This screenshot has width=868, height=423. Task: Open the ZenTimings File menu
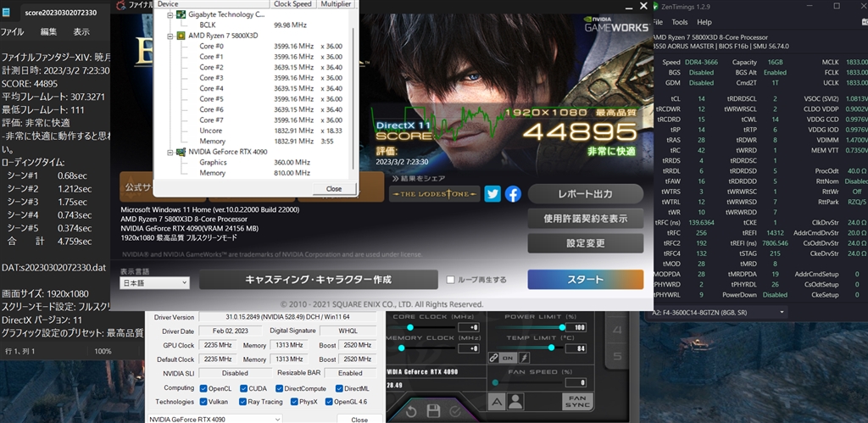click(x=657, y=22)
